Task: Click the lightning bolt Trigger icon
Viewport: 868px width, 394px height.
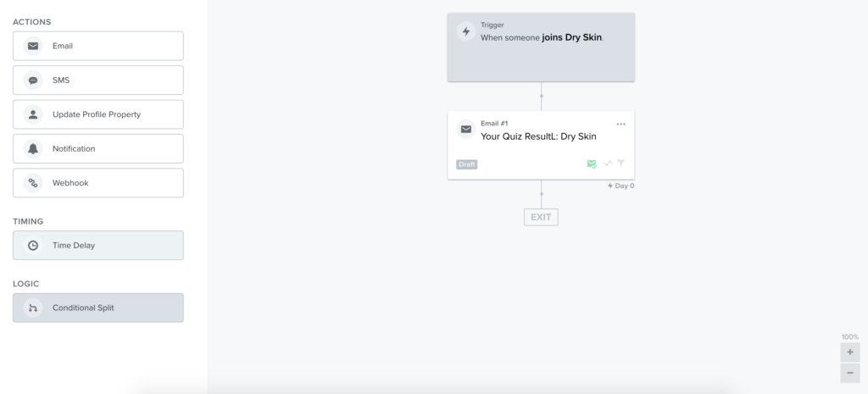Action: 466,31
